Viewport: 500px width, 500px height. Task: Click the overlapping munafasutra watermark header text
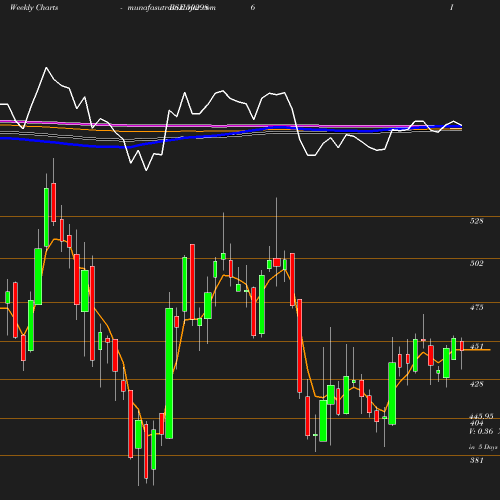click(171, 7)
